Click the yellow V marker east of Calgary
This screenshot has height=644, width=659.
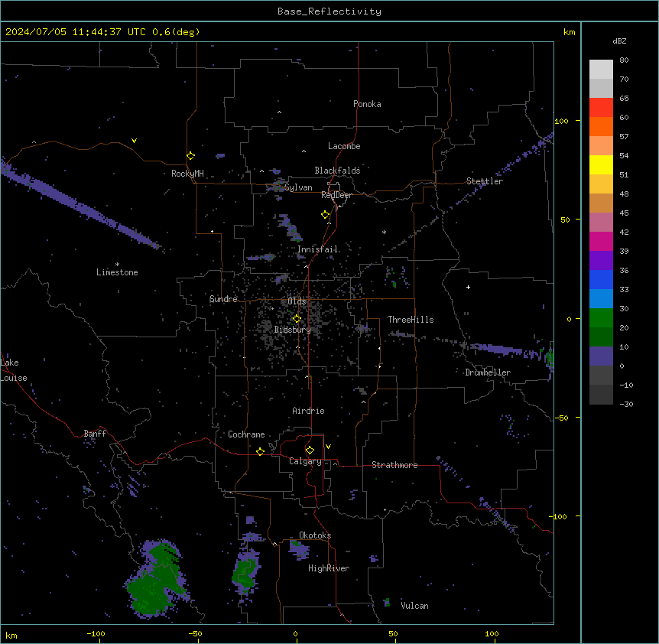pyautogui.click(x=328, y=447)
